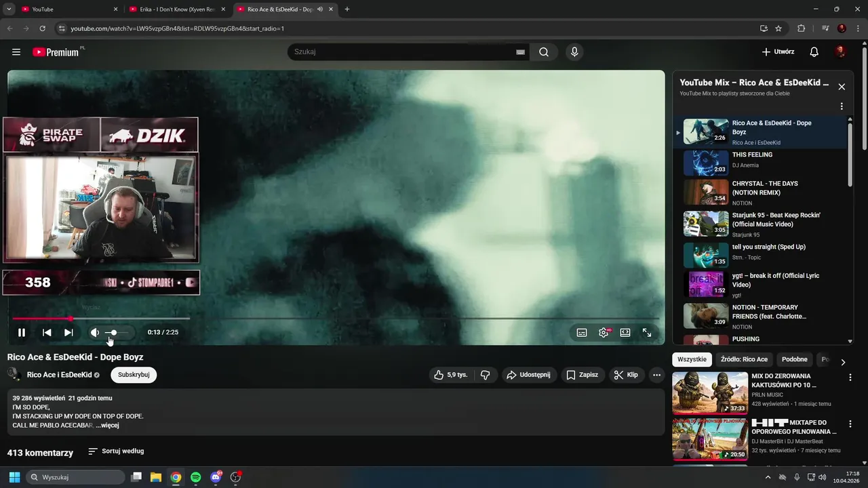Open YouTube account avatar menu
The image size is (868, 488).
tap(840, 52)
